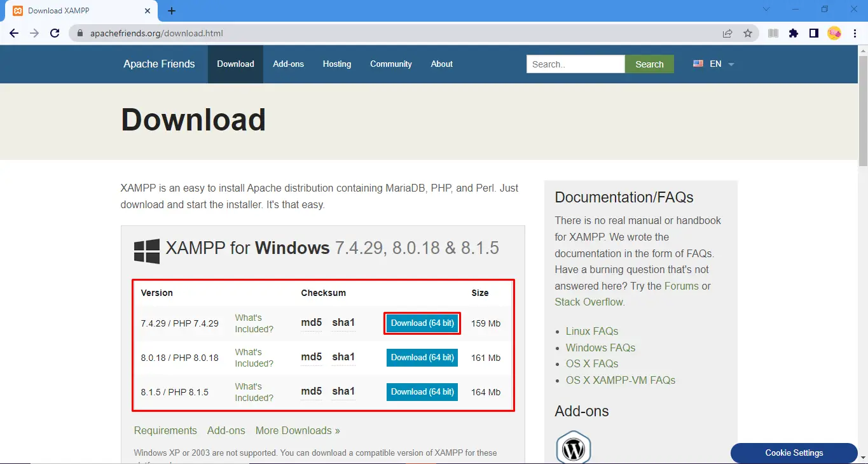Click the WordPress add-on logo

[x=574, y=448]
